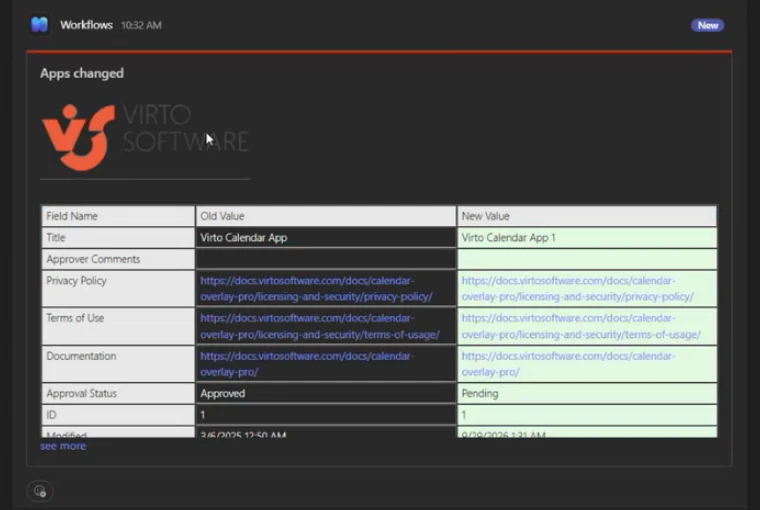Click the Old Value column header
The image size is (760, 510).
(x=326, y=216)
